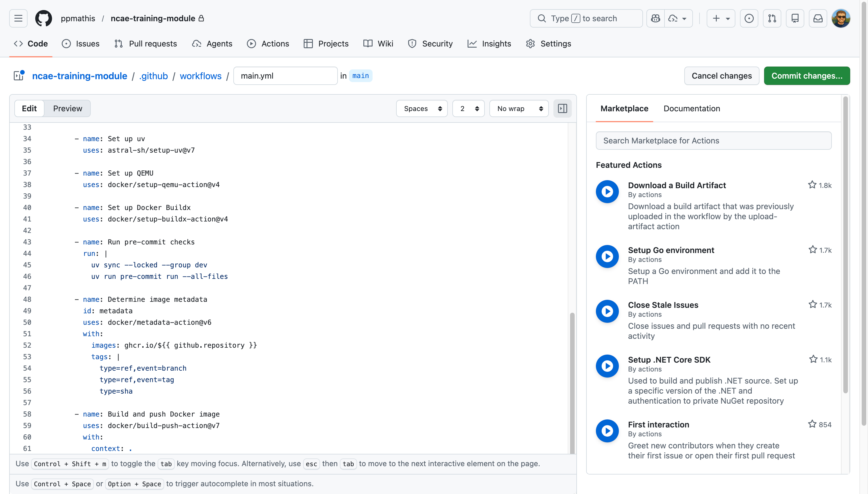Open the create new plus menu
Image resolution: width=868 pixels, height=494 pixels.
tap(721, 18)
